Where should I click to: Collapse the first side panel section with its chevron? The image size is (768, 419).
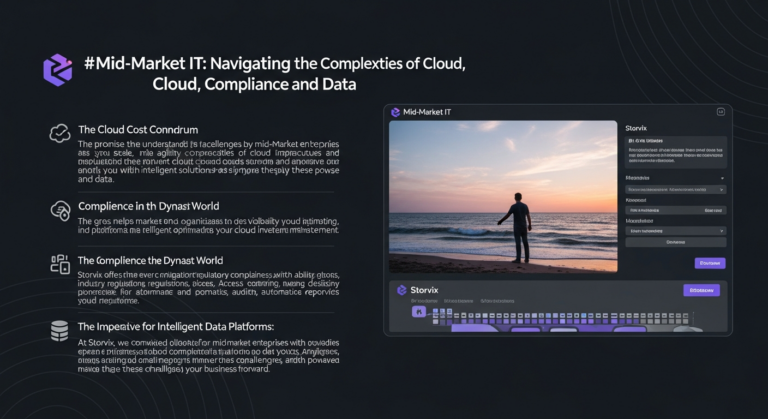[722, 178]
